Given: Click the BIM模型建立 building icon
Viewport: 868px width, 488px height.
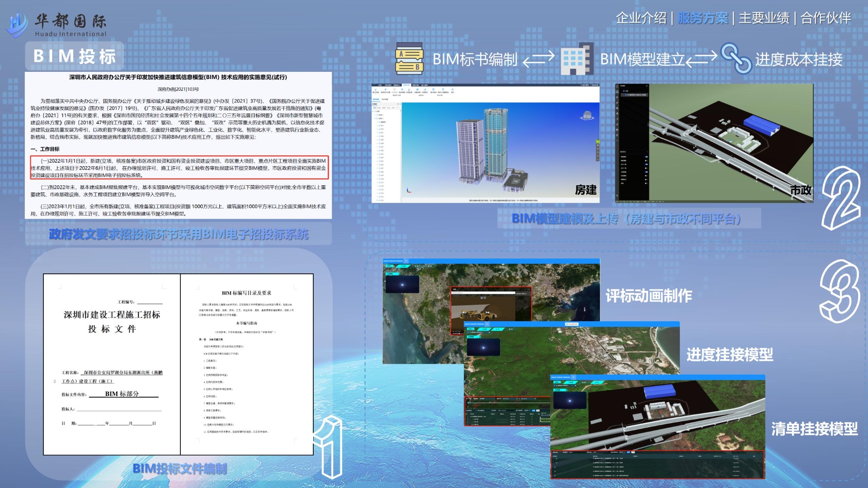Looking at the screenshot, I should coord(576,59).
